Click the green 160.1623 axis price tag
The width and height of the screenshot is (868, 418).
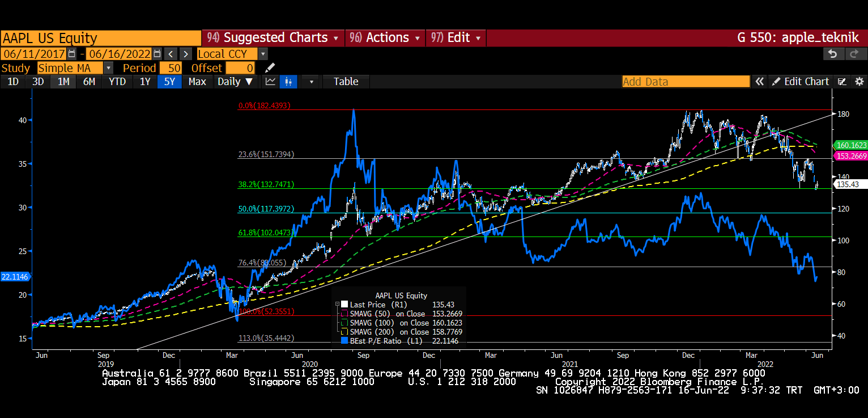(x=852, y=145)
